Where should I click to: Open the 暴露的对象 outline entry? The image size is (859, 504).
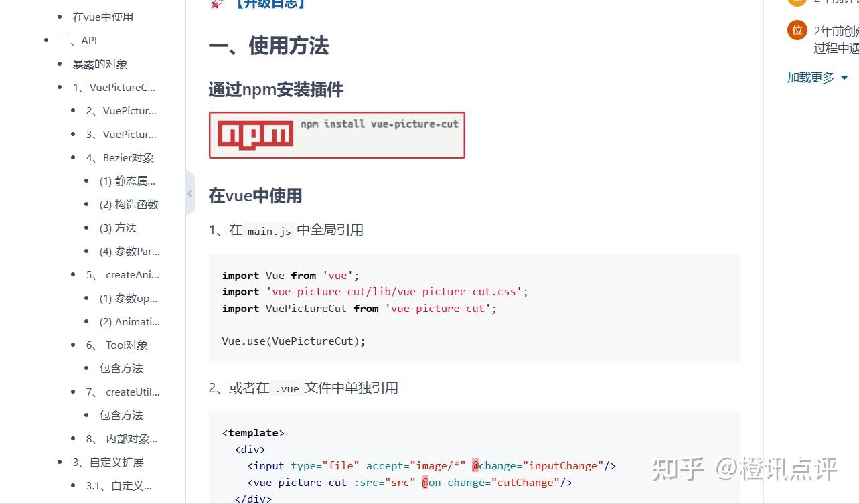(100, 64)
